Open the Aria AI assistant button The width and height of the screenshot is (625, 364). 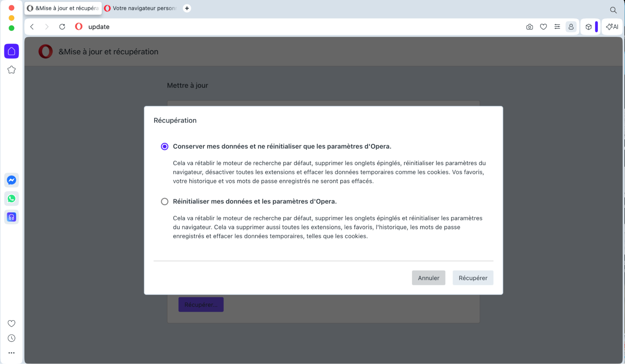pos(612,27)
